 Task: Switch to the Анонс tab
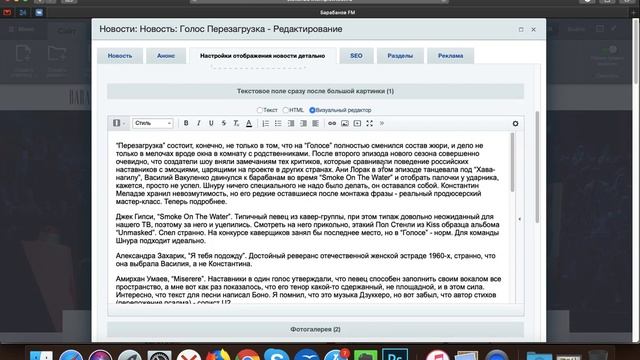[166, 56]
